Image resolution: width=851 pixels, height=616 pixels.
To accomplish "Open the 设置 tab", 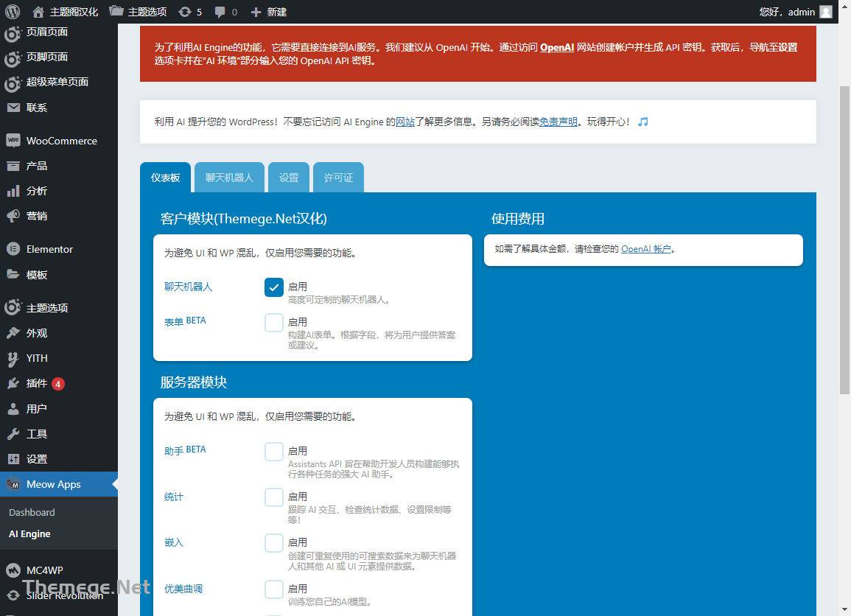I will point(289,178).
